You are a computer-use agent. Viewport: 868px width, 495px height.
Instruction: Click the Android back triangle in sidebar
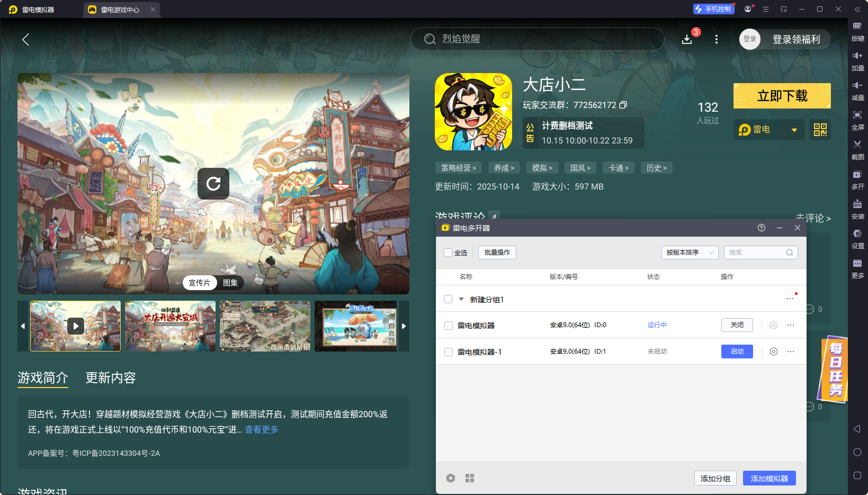(x=857, y=429)
